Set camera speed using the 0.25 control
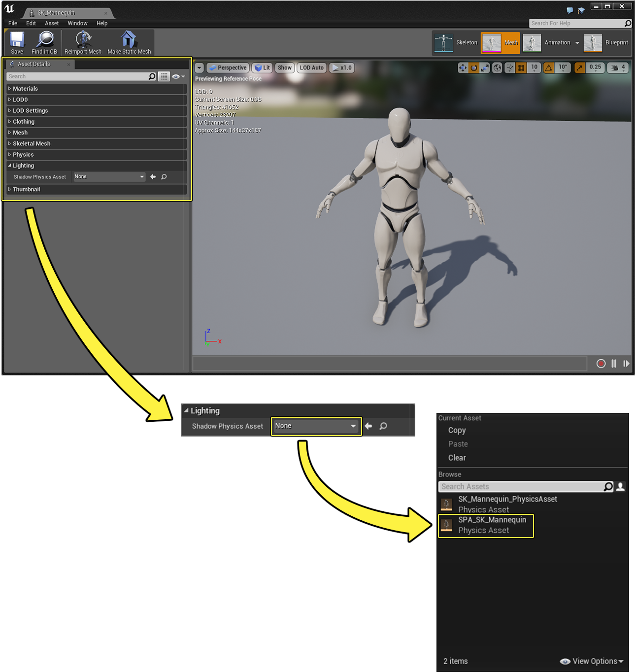The width and height of the screenshot is (635, 672). (594, 67)
